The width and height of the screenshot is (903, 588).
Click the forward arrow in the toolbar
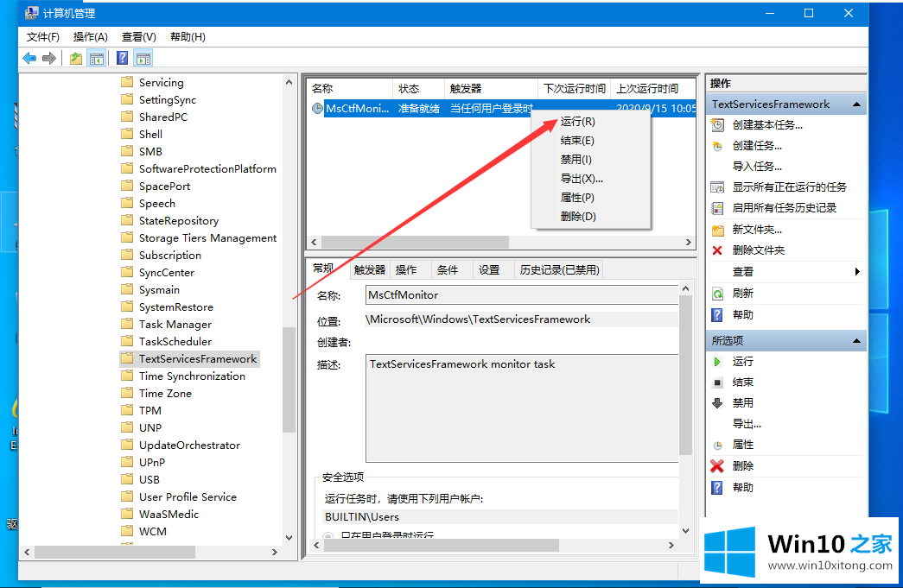click(x=49, y=58)
